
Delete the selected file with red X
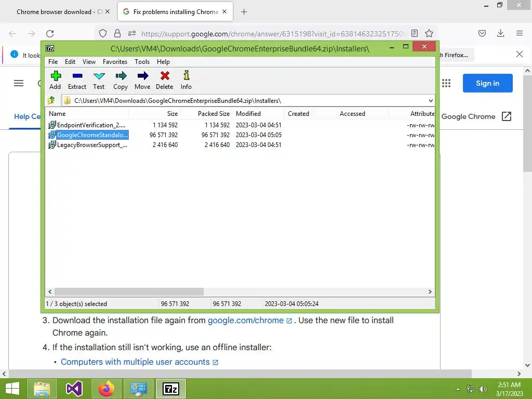pos(165,80)
